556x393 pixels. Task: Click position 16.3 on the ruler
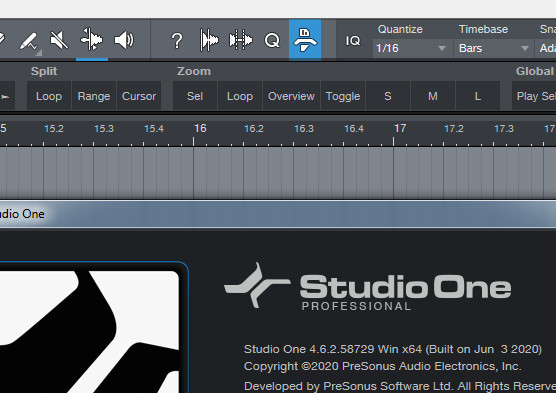tap(304, 129)
